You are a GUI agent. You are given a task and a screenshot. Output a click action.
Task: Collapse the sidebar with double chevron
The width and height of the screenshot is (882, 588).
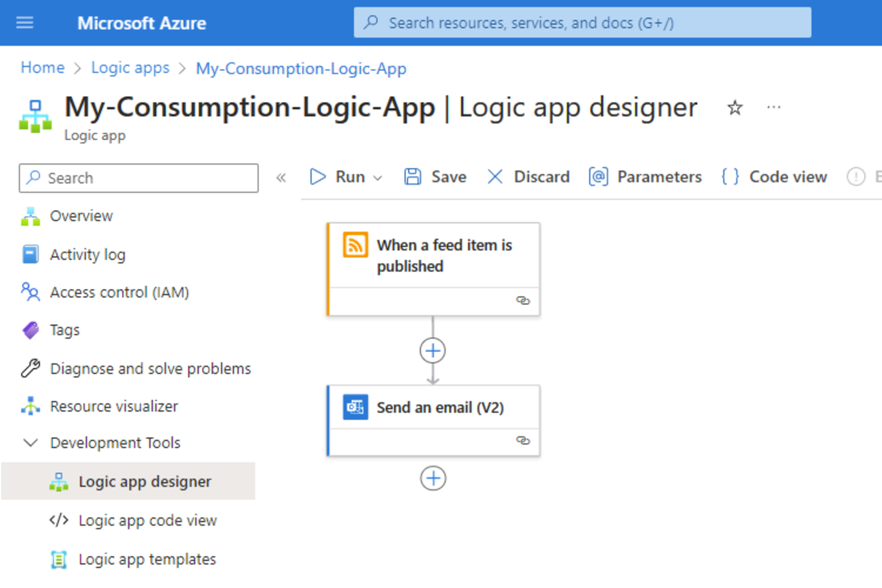click(x=281, y=177)
